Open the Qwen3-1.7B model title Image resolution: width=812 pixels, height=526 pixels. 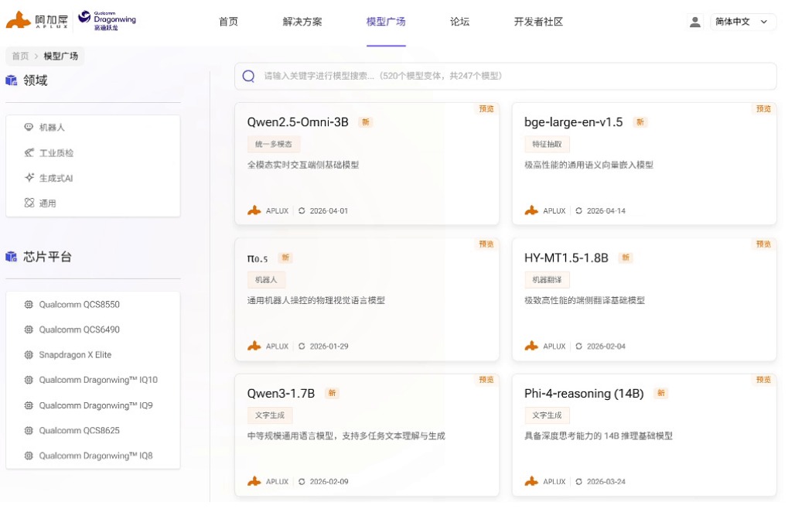(281, 393)
